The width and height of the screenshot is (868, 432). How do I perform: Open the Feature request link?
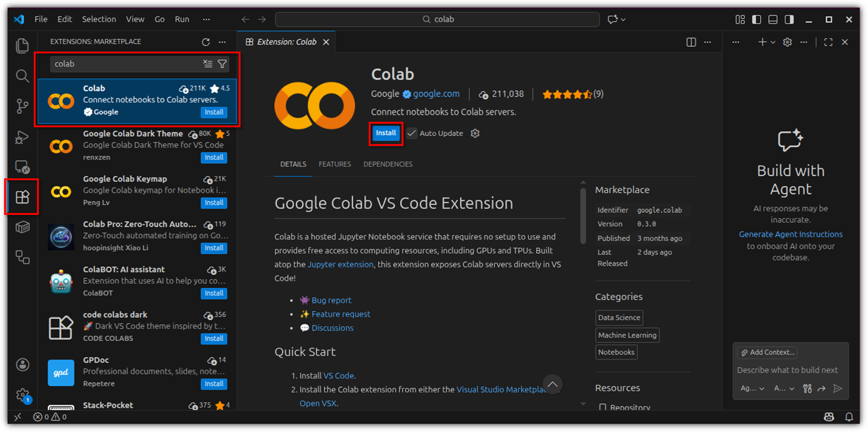click(x=341, y=314)
